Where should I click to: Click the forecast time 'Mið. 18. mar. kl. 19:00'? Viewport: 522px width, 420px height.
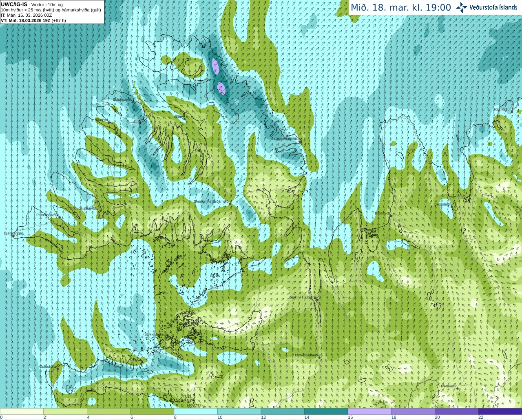[x=401, y=8]
